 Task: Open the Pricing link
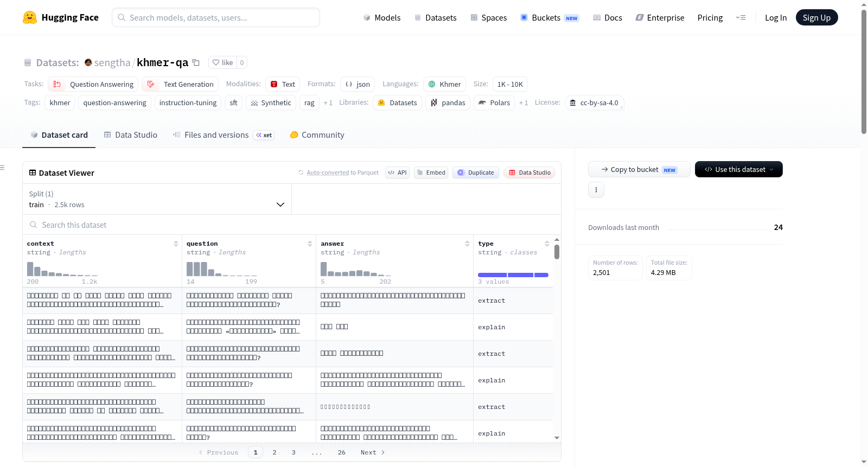coord(710,17)
